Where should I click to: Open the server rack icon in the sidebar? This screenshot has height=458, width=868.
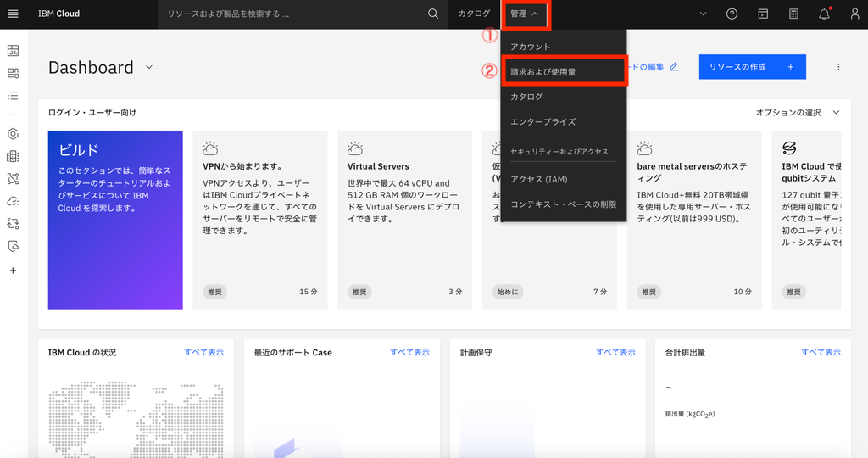click(x=14, y=157)
